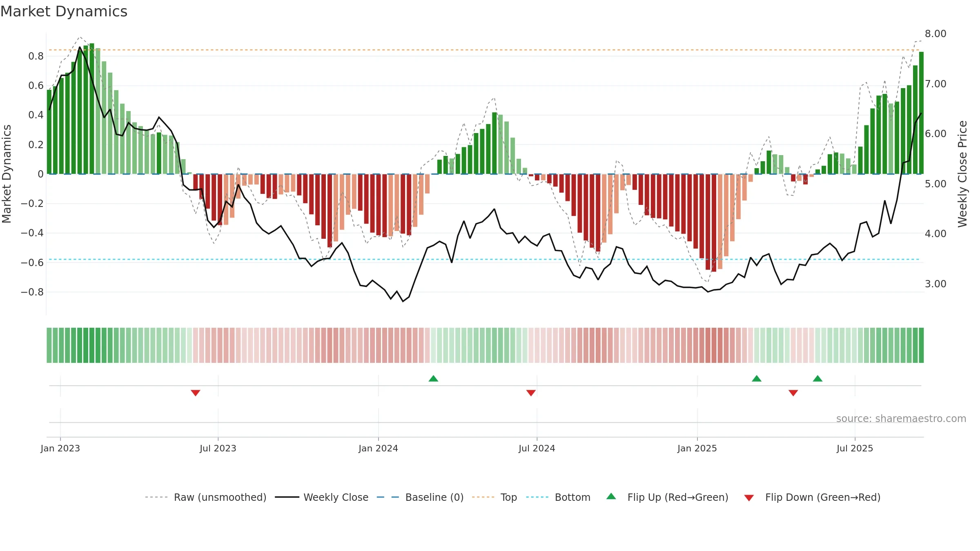Toggle the Weekly Close legend entry
This screenshot has width=980, height=551.
click(x=321, y=497)
